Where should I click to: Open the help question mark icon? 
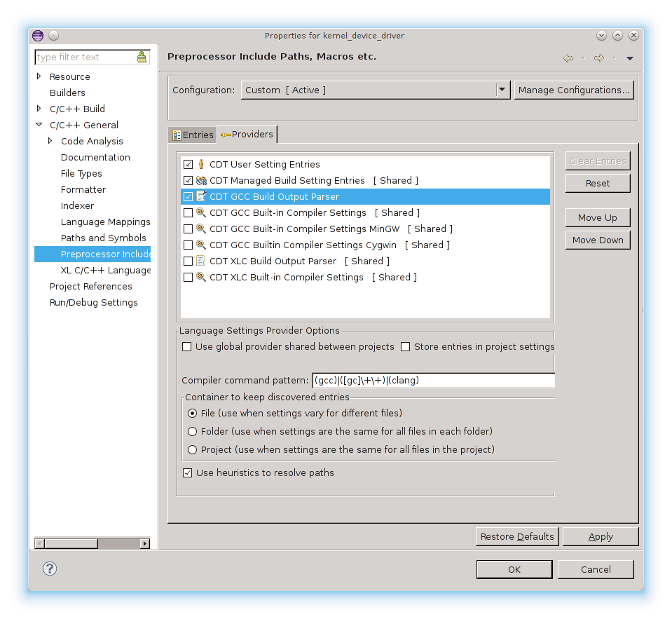click(x=50, y=569)
